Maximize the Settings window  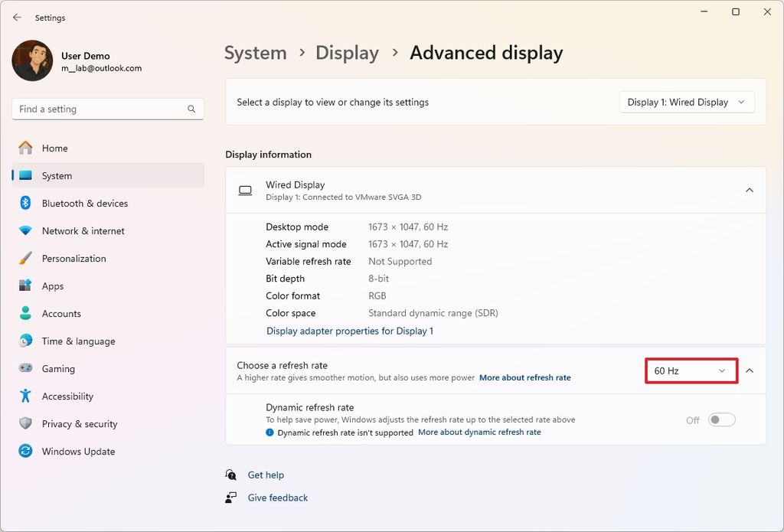point(736,11)
